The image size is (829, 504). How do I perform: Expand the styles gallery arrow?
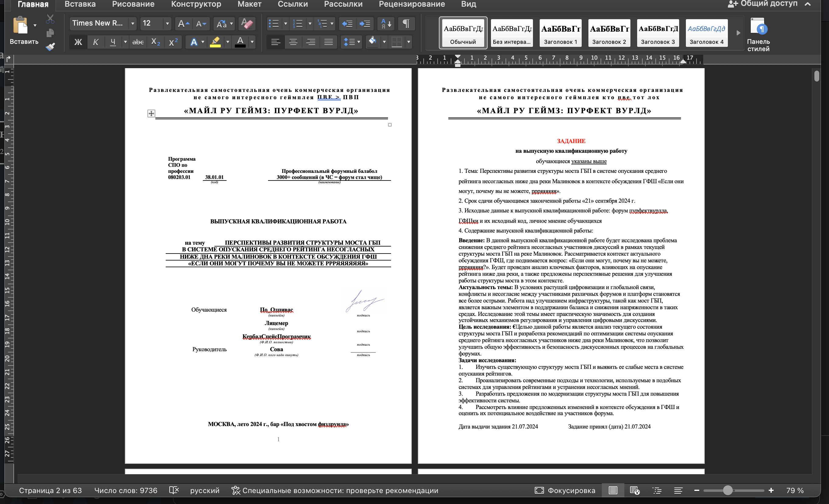(738, 33)
